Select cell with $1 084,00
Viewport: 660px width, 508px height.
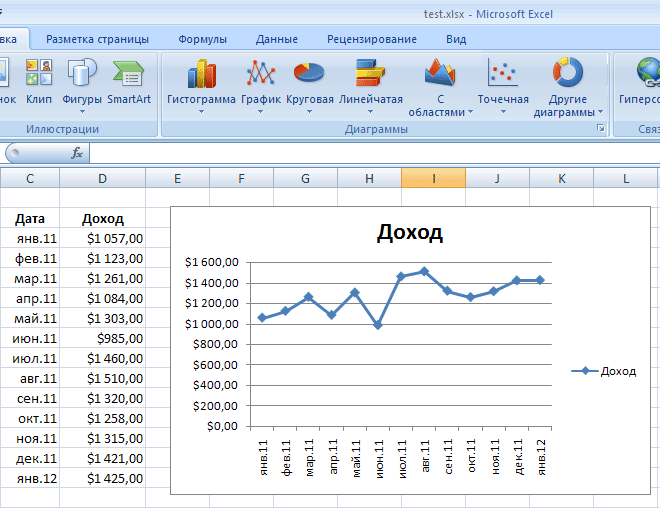[102, 298]
